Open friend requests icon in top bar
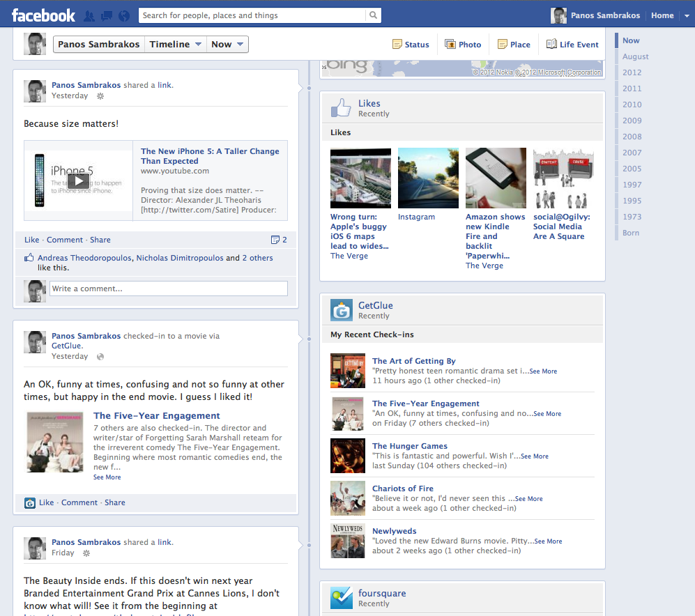The height and width of the screenshot is (616, 695). click(89, 16)
